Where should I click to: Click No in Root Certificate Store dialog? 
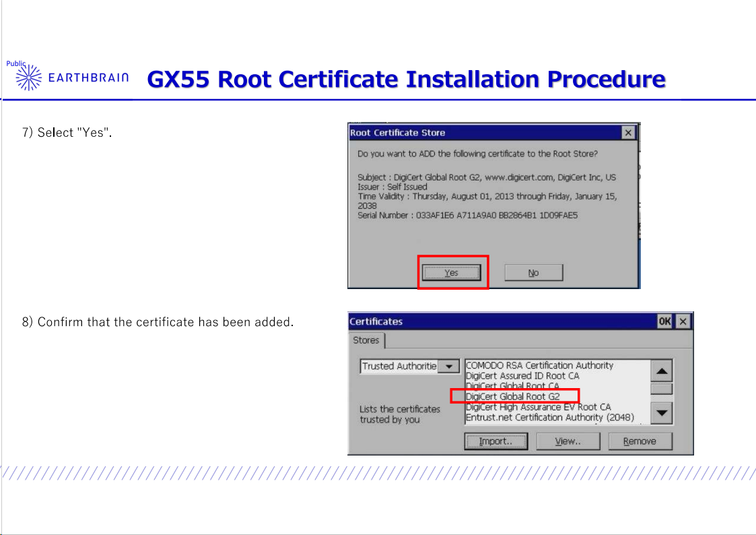coord(533,273)
